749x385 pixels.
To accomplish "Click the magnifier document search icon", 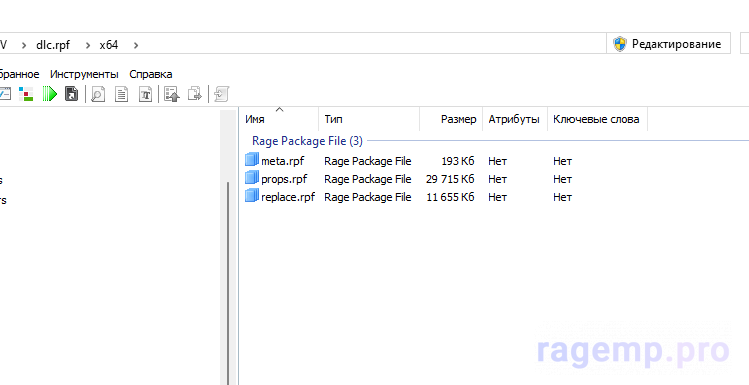I will point(98,94).
